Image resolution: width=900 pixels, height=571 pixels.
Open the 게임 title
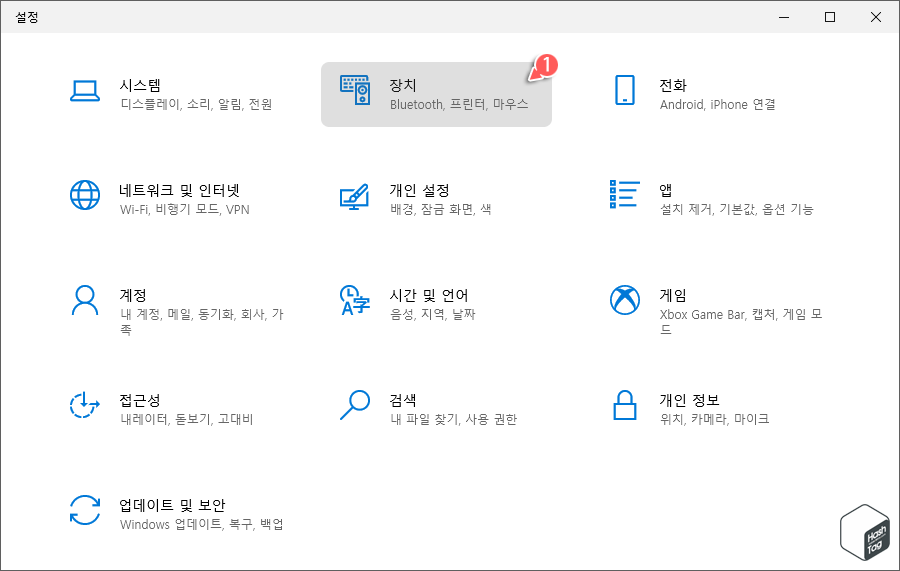tap(673, 295)
